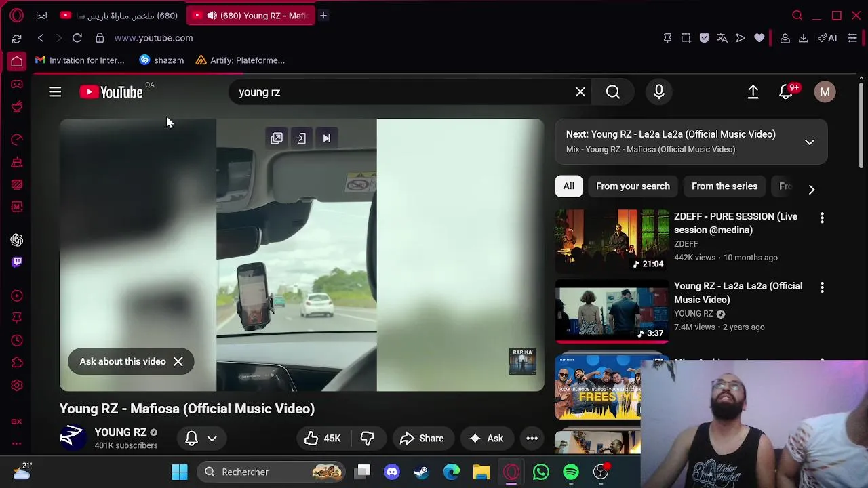
Task: Open the Invitation for Inter... Gmail bookmark
Action: pos(80,60)
